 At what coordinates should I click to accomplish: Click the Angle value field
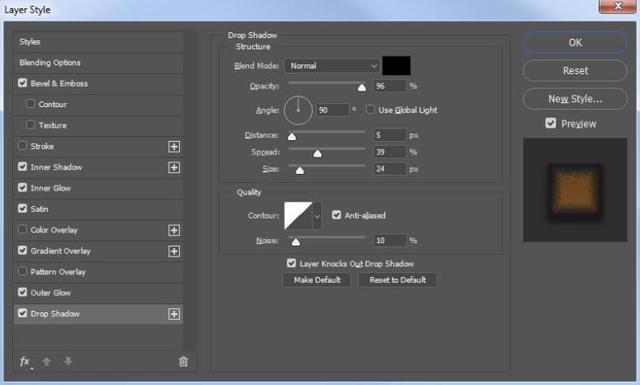[333, 110]
